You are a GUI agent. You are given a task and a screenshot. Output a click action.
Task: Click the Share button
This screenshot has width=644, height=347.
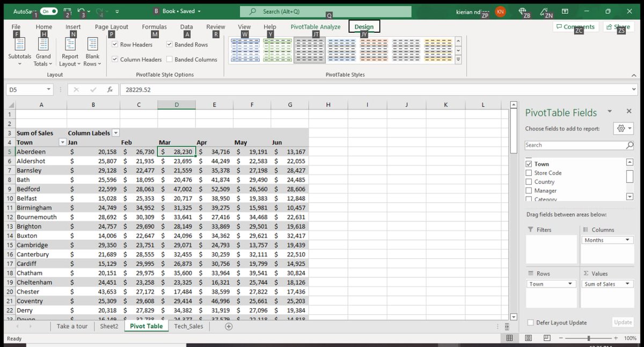coord(618,27)
